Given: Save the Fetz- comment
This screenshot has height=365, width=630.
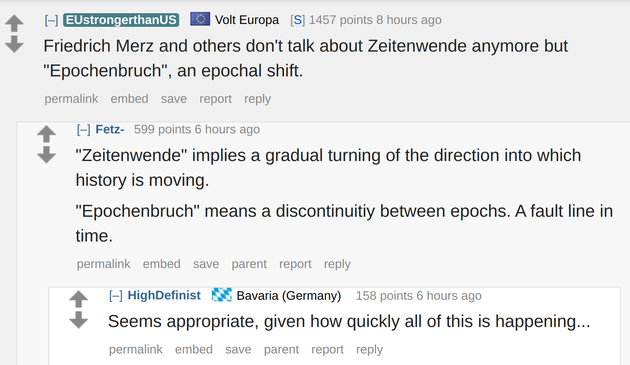Looking at the screenshot, I should coord(206,264).
